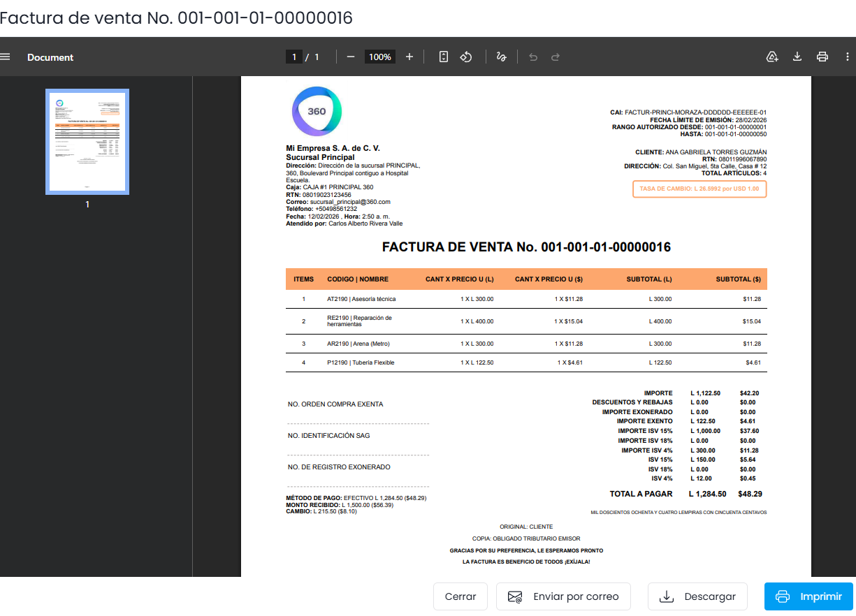The height and width of the screenshot is (616, 856).
Task: Click the CAI authorization code line
Action: click(x=688, y=112)
